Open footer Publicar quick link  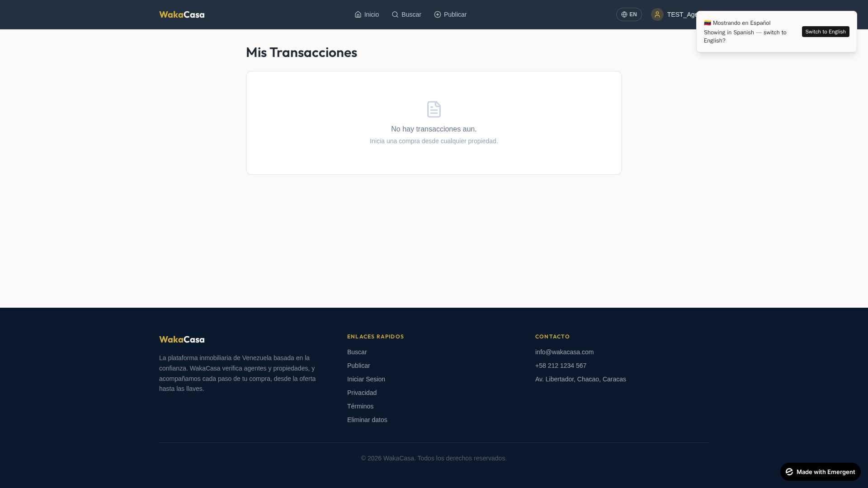coord(359,366)
